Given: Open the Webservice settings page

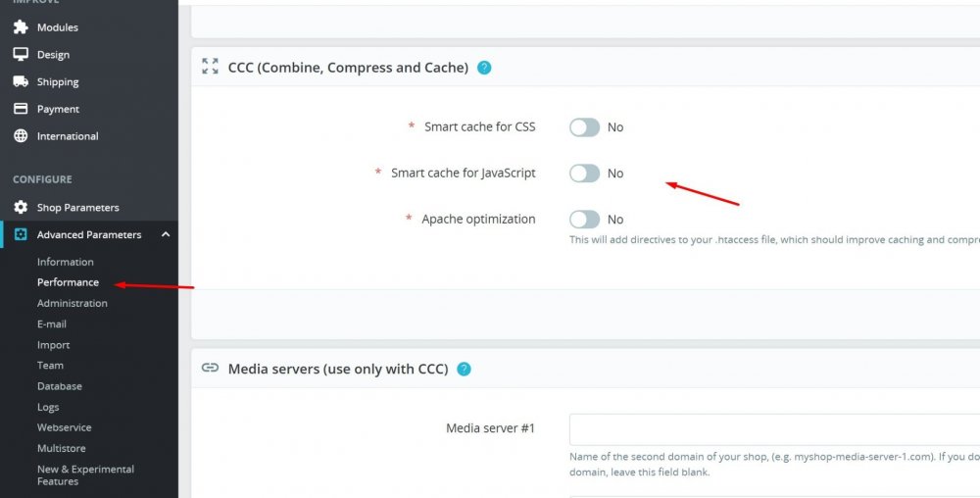Looking at the screenshot, I should pyautogui.click(x=64, y=427).
